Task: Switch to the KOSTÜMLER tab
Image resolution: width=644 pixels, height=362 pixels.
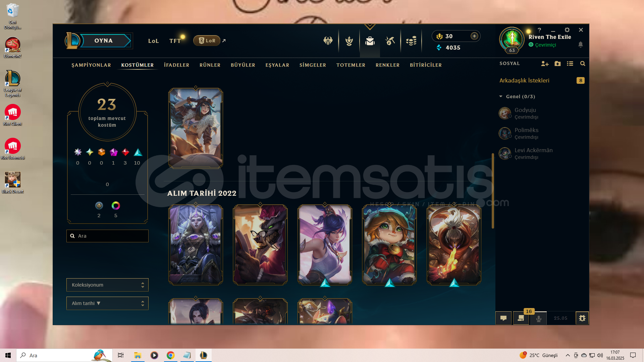Action: [138, 65]
